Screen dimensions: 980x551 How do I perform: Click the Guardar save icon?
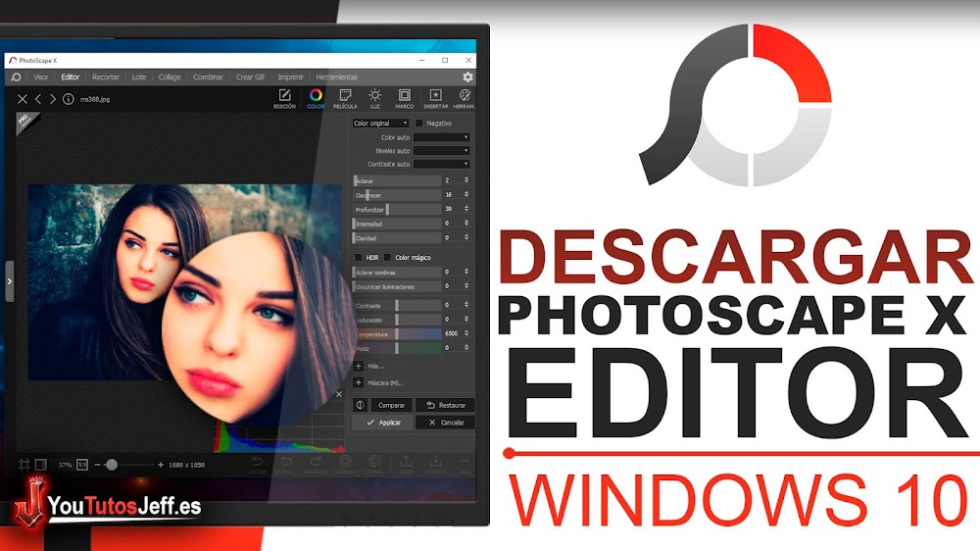click(436, 465)
